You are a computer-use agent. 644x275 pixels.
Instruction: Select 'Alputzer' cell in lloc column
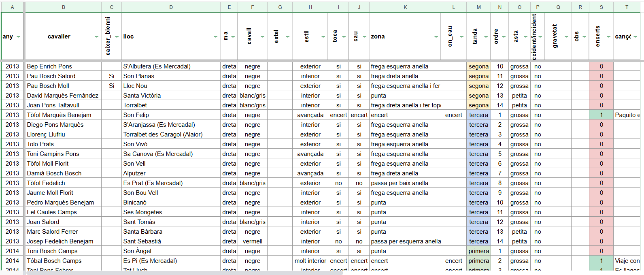coord(171,173)
